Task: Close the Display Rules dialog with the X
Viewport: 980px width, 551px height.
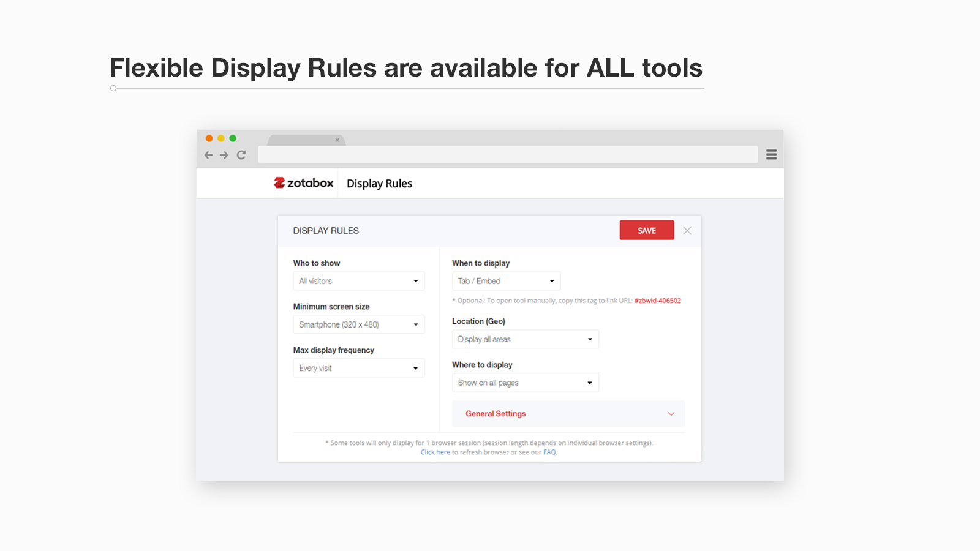Action: (x=687, y=230)
